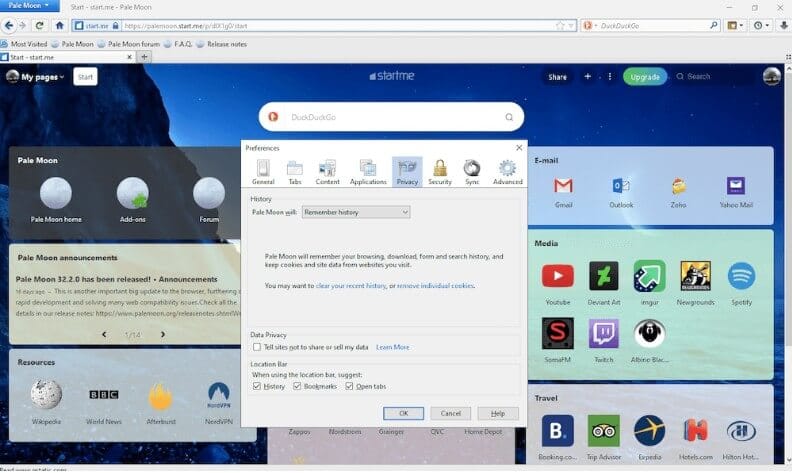The image size is (792, 473).
Task: Open a new tab with plus button
Action: (144, 57)
